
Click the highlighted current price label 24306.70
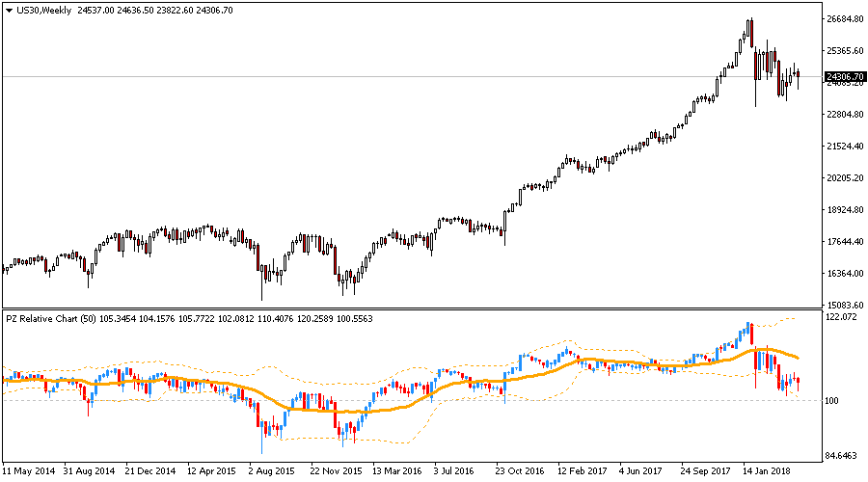point(845,76)
